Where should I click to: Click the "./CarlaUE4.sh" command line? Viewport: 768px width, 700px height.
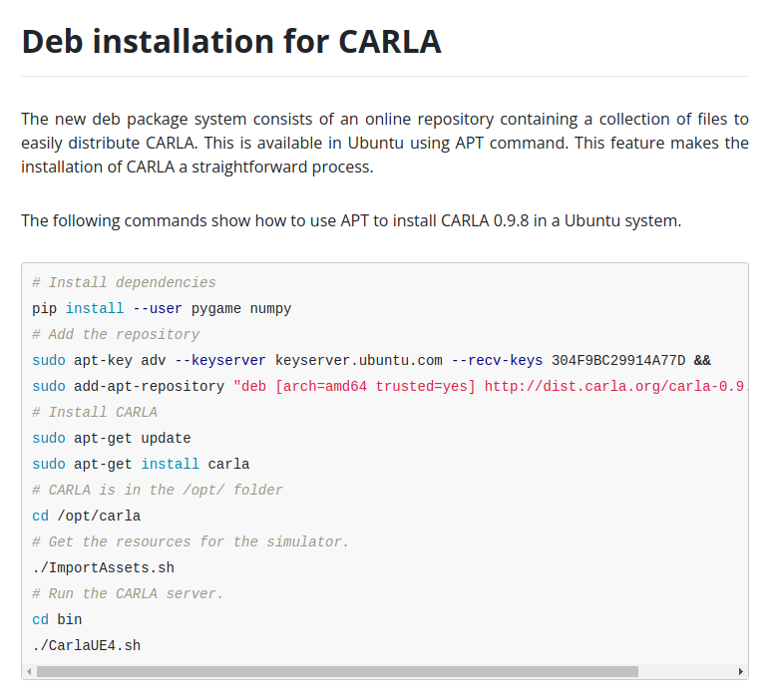pyautogui.click(x=86, y=645)
